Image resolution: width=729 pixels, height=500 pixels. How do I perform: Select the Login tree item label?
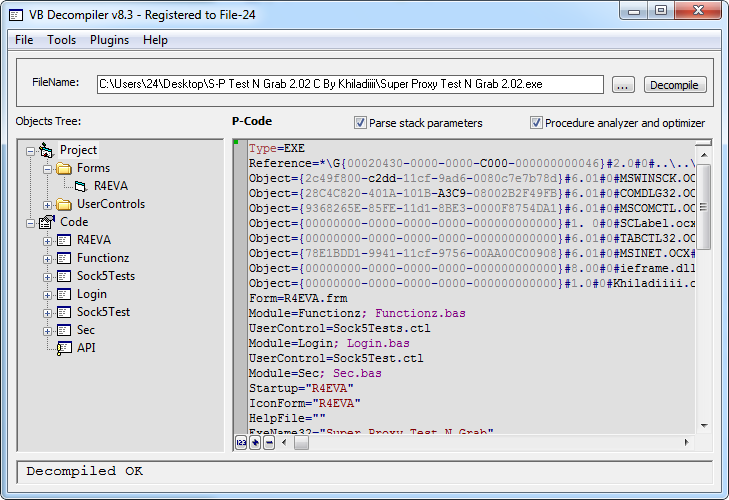click(x=92, y=294)
